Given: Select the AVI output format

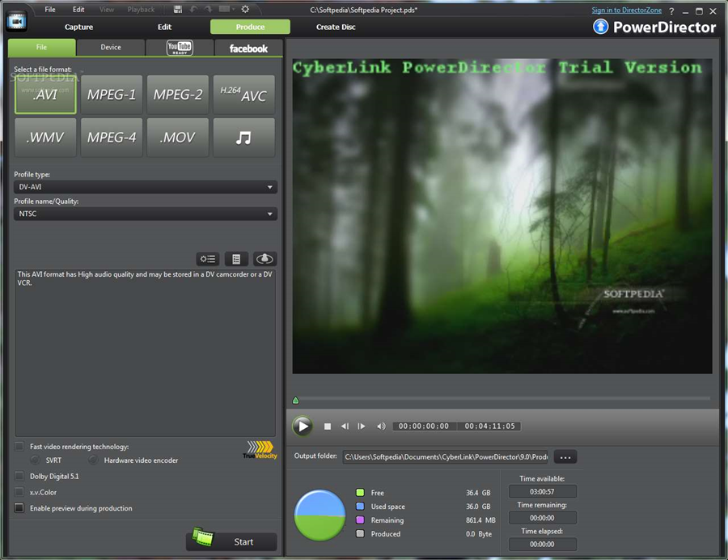Looking at the screenshot, I should [44, 94].
